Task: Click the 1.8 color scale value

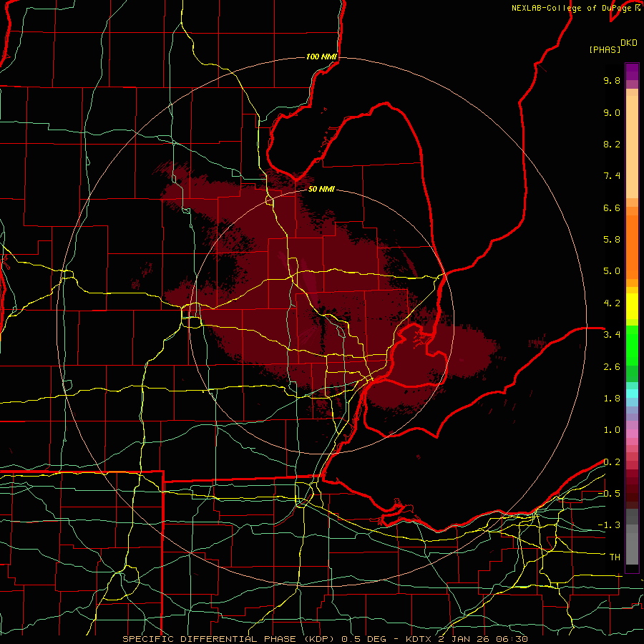Action: 612,399
